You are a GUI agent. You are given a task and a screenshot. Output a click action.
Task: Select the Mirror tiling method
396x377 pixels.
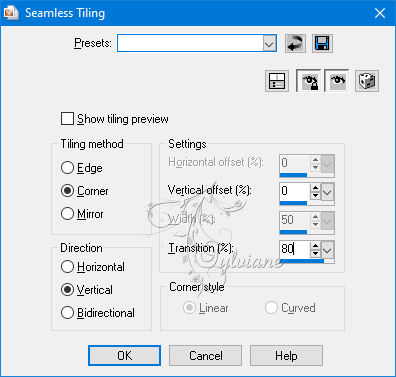(x=67, y=214)
